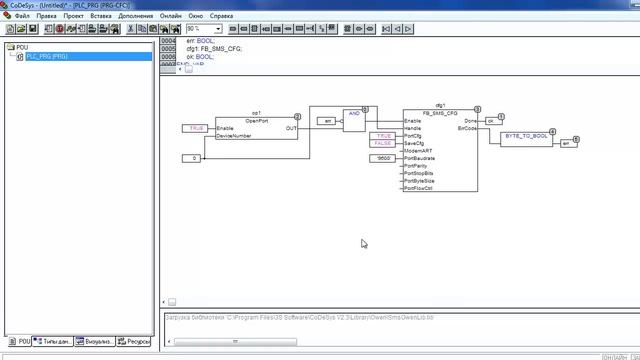Open the Файл menu

click(x=22, y=16)
